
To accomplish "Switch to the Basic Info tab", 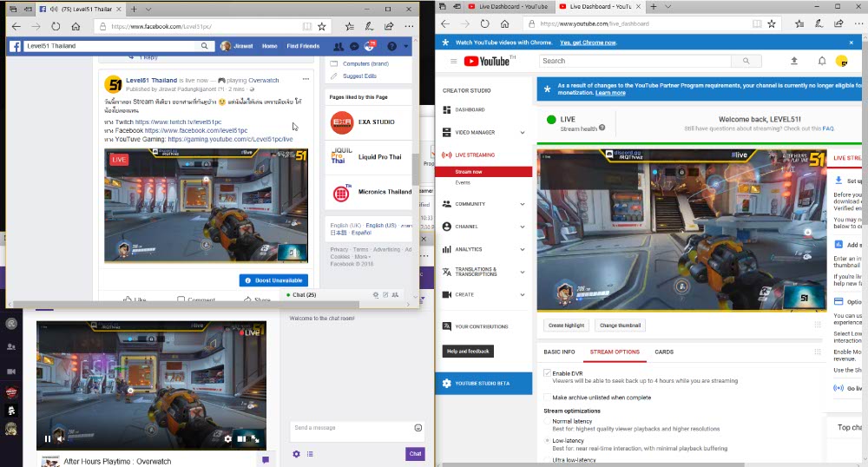I will tap(559, 352).
